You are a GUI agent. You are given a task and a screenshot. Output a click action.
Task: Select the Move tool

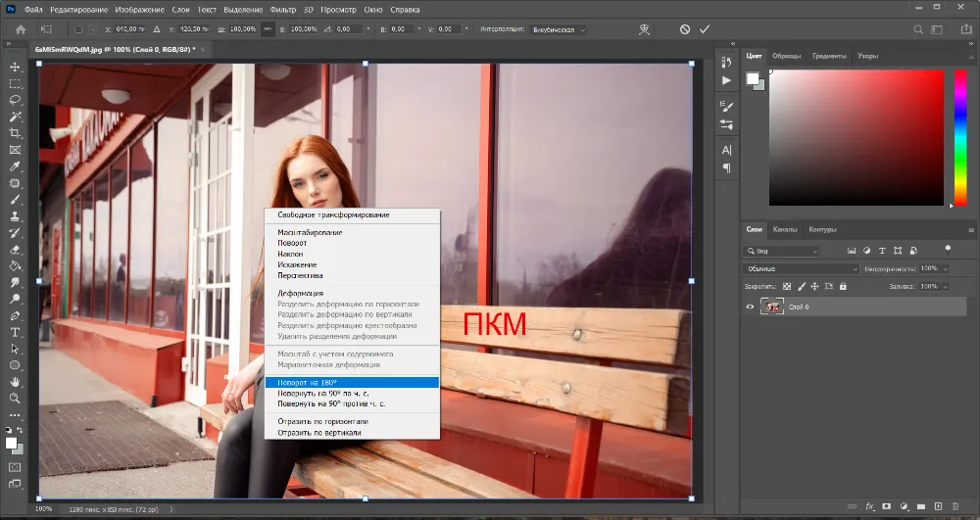(15, 67)
